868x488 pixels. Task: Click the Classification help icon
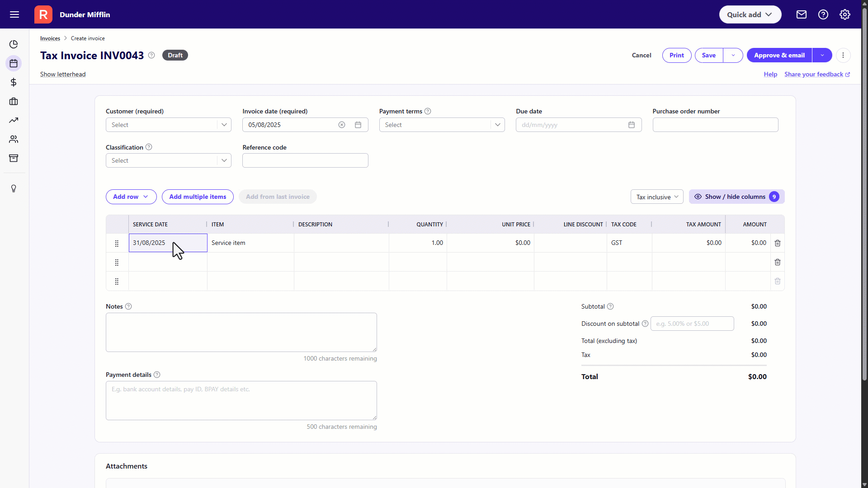pyautogui.click(x=149, y=147)
